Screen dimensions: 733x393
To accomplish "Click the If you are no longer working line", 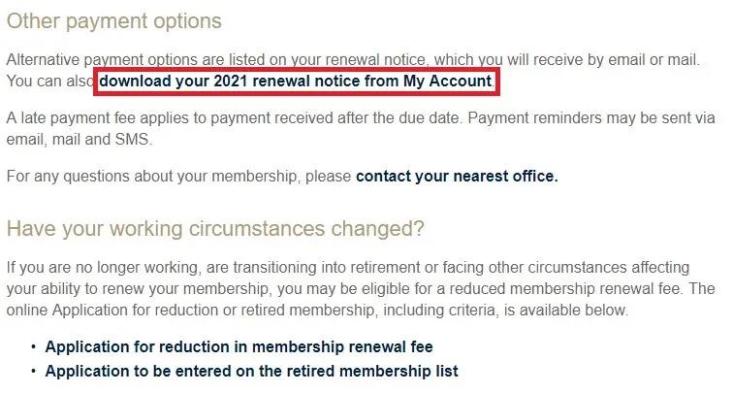I will coord(348,268).
